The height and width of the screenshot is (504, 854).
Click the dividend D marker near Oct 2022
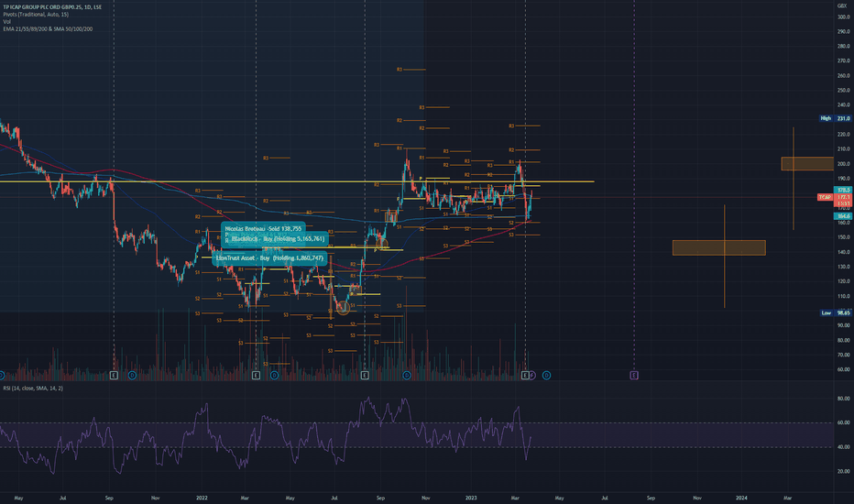pyautogui.click(x=407, y=376)
